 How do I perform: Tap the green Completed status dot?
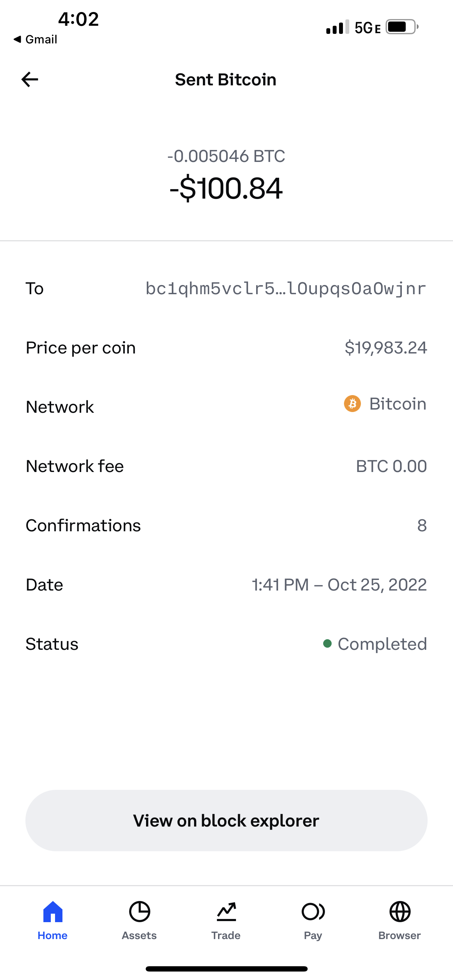point(327,644)
